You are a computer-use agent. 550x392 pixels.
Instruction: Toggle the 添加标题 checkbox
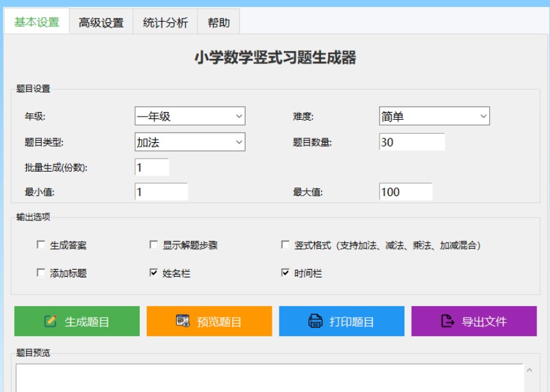[41, 273]
